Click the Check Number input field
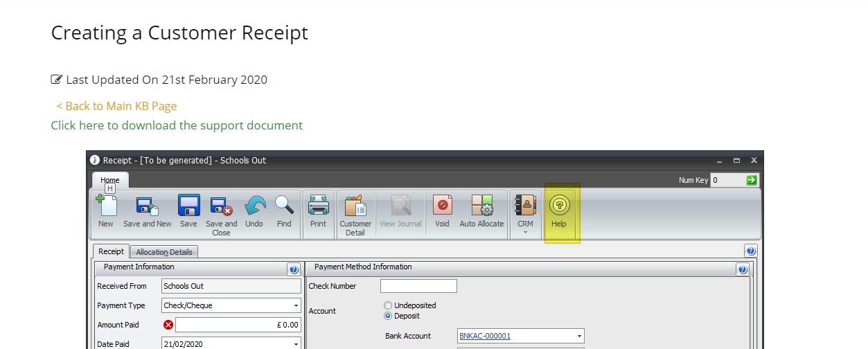Screen dimensions: 868x349 pos(418,286)
